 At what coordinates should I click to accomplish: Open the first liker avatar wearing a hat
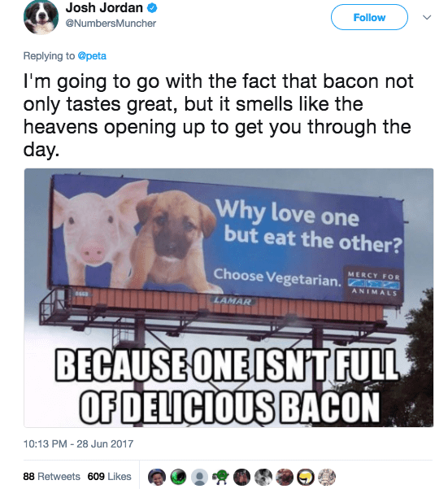[157, 477]
